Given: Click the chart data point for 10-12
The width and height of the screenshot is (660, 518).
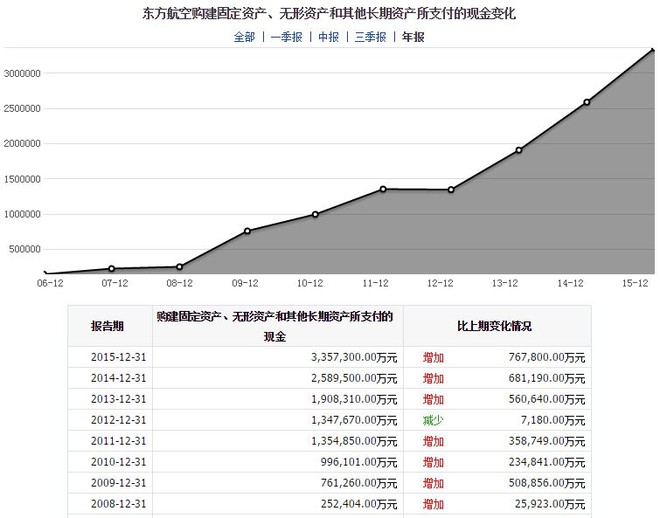Looking at the screenshot, I should click(x=315, y=215).
